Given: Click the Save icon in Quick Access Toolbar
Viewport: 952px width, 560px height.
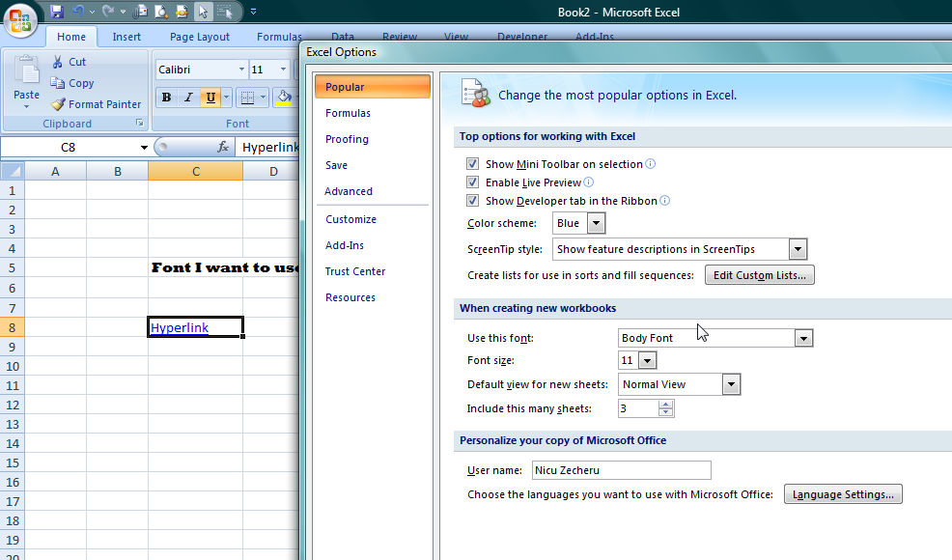Looking at the screenshot, I should 57,12.
